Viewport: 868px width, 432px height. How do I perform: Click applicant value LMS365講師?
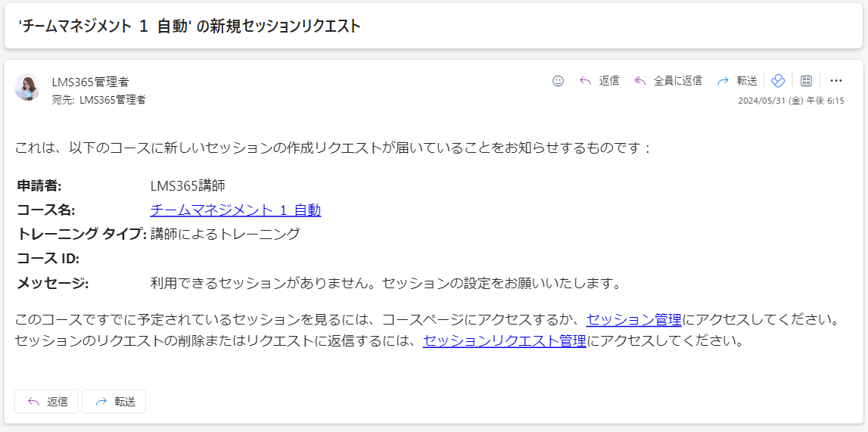pyautogui.click(x=188, y=185)
